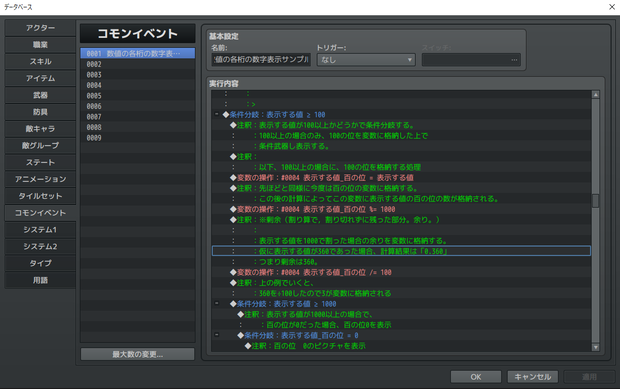Select common event 0009

138,138
